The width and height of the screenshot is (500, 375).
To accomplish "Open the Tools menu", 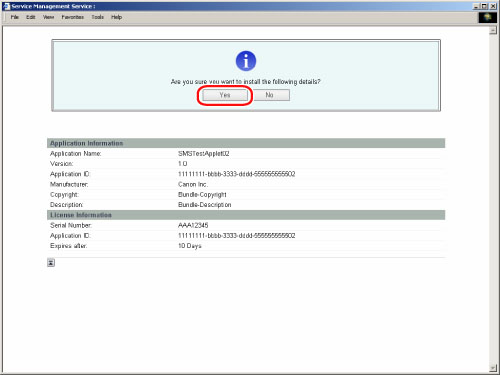I will [x=98, y=17].
